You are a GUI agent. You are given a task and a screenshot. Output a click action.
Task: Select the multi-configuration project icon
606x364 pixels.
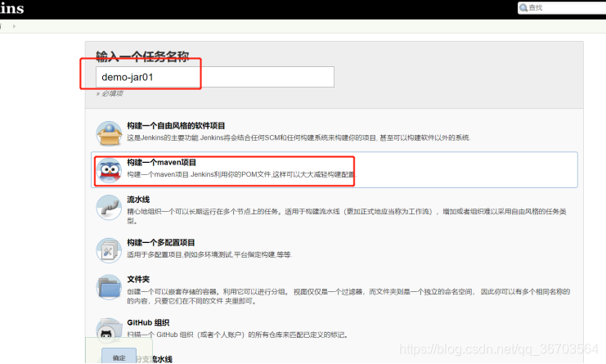(x=109, y=250)
